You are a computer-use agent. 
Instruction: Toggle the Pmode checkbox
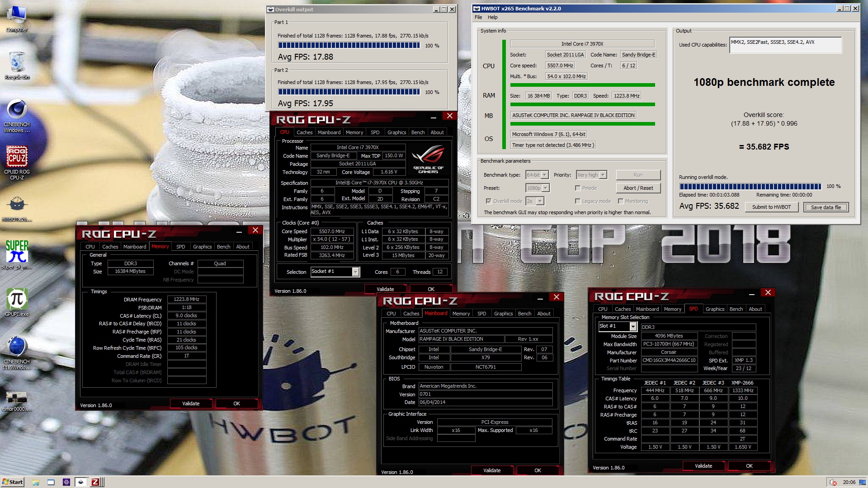(578, 188)
